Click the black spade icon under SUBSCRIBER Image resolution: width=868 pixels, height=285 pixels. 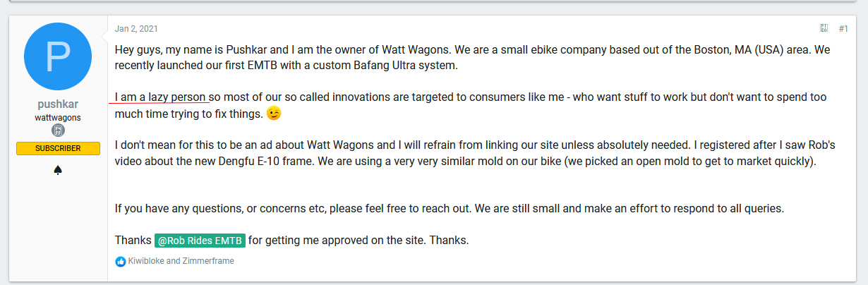pyautogui.click(x=58, y=170)
